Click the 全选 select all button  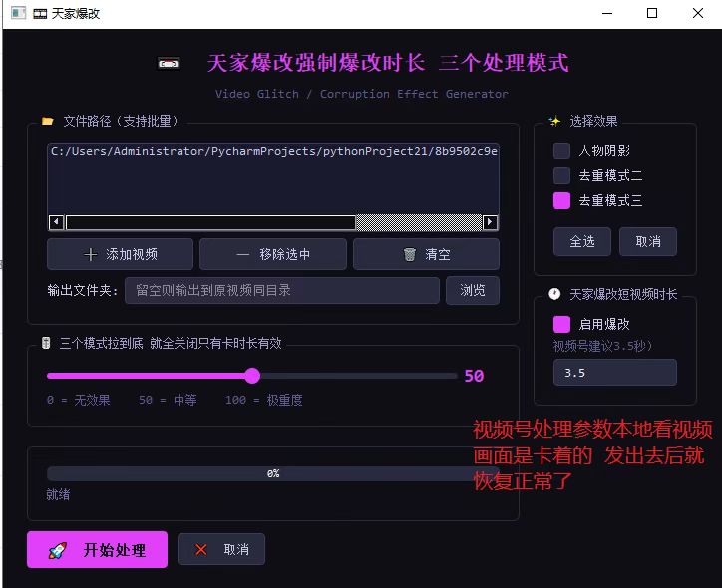582,241
